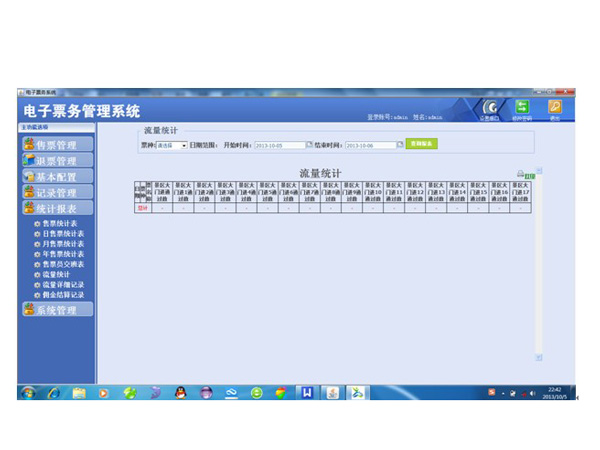
Task: Click the crescent header icon
Action: [490, 108]
